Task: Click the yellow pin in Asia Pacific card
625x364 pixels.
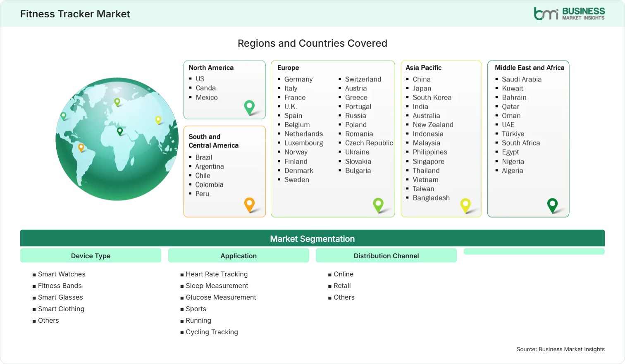Action: point(466,206)
